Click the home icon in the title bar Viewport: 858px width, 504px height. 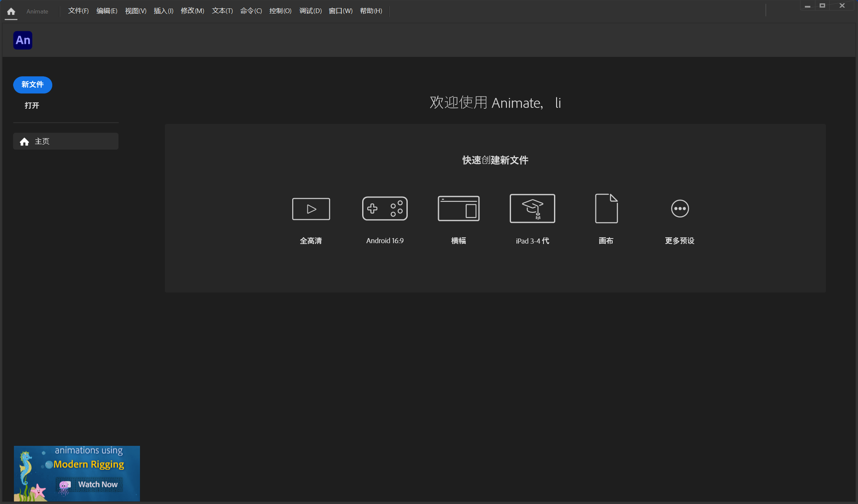pyautogui.click(x=11, y=11)
